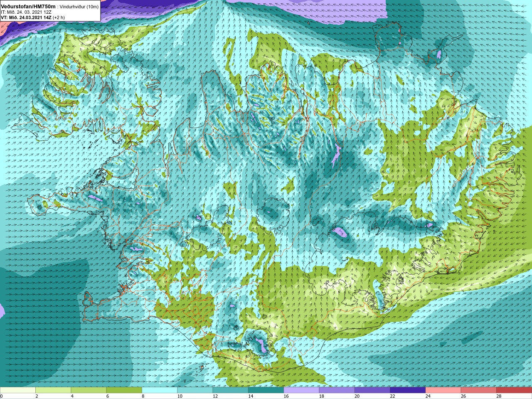
Task: Click the '8' legend scale number
Action: coord(143,396)
